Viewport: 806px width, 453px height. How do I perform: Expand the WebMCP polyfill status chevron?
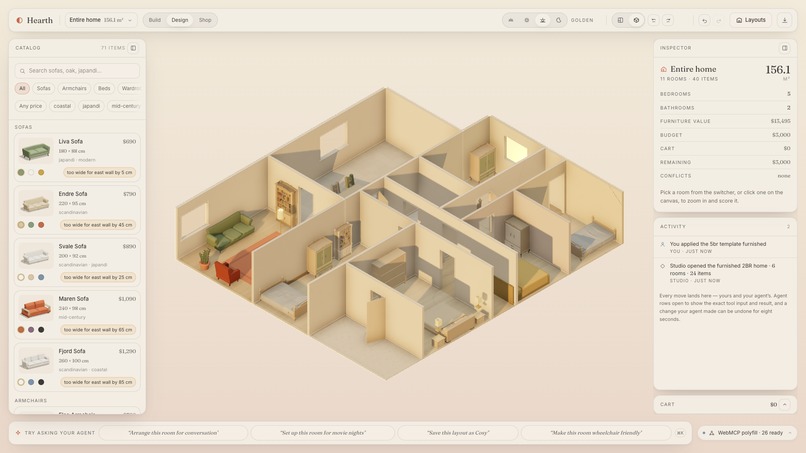point(790,433)
